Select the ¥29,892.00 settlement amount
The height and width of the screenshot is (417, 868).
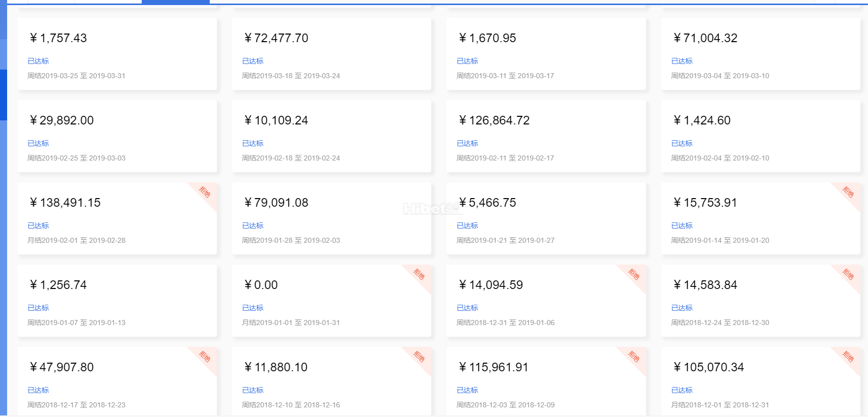point(61,120)
